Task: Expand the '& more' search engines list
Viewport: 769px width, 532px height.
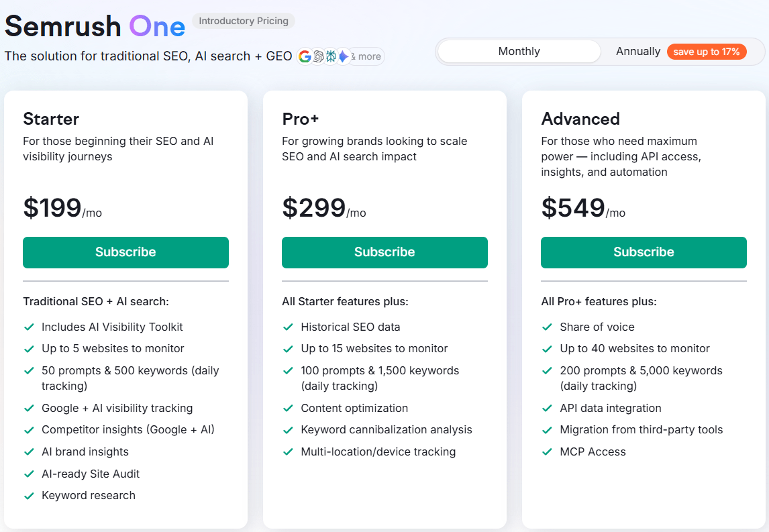Action: click(366, 56)
